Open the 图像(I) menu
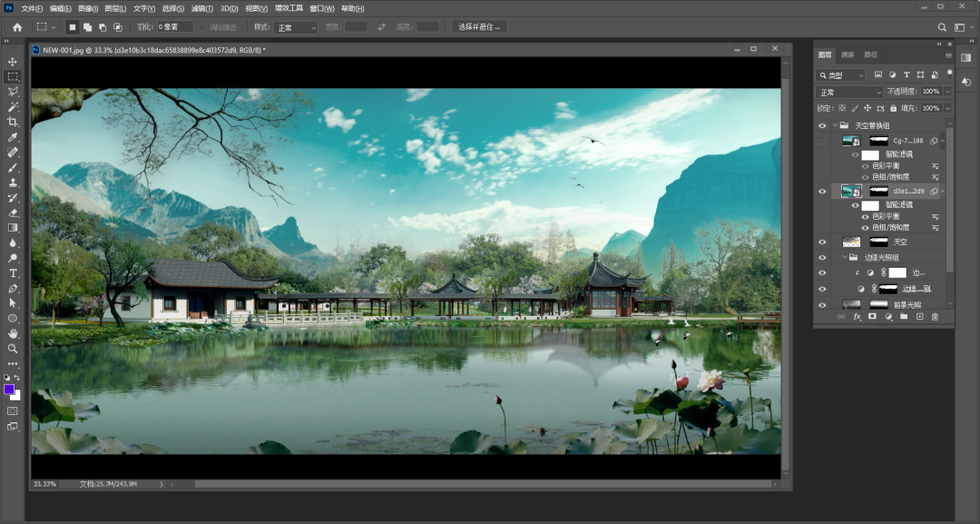The image size is (980, 524). tap(88, 9)
